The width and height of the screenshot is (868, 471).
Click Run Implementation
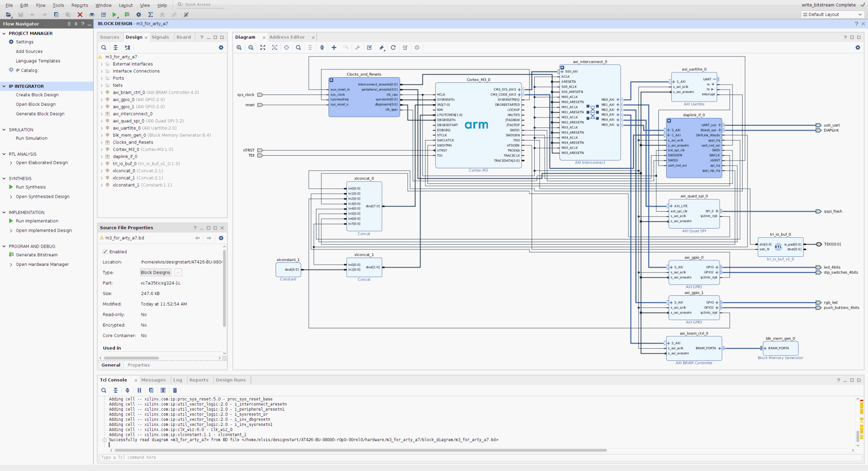37,221
